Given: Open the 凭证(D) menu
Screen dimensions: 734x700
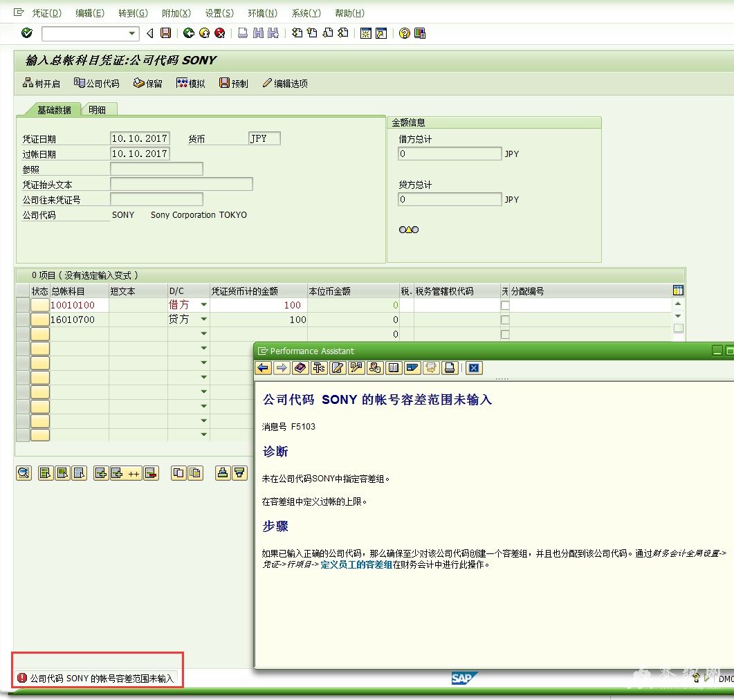Looking at the screenshot, I should click(x=46, y=13).
